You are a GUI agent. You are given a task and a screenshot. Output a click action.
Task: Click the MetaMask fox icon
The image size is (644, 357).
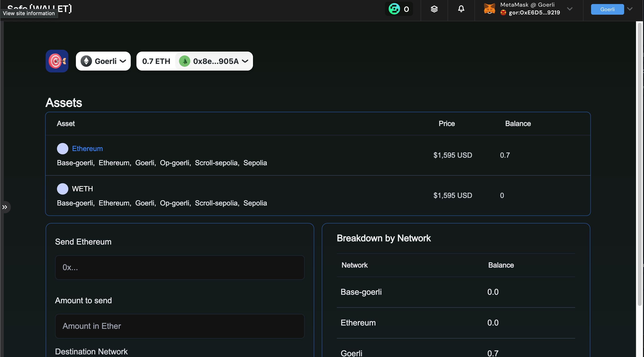489,9
